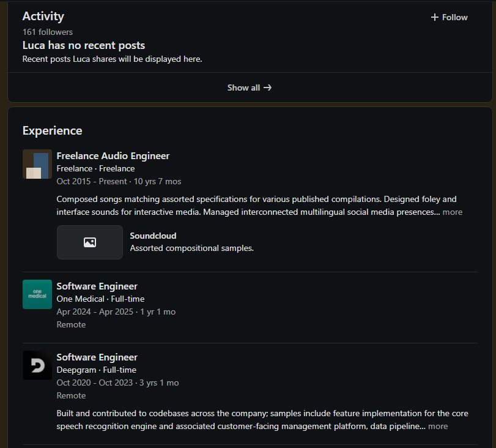The image size is (496, 448).
Task: Click the 'Deepgram · Full-time' company line
Action: (x=97, y=370)
